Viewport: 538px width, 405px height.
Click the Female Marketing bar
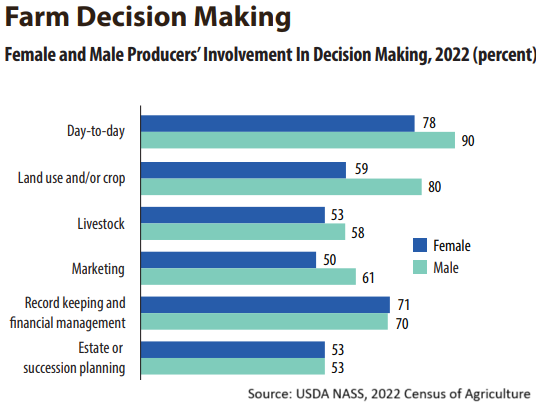pyautogui.click(x=229, y=260)
